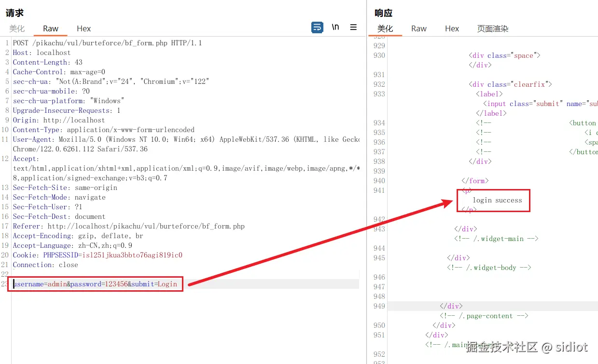This screenshot has height=364, width=598.
Task: Click the <div class="space"> response line
Action: point(504,55)
